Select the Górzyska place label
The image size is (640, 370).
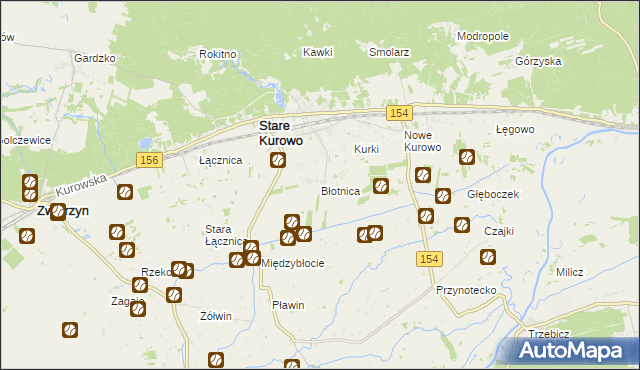tap(538, 61)
